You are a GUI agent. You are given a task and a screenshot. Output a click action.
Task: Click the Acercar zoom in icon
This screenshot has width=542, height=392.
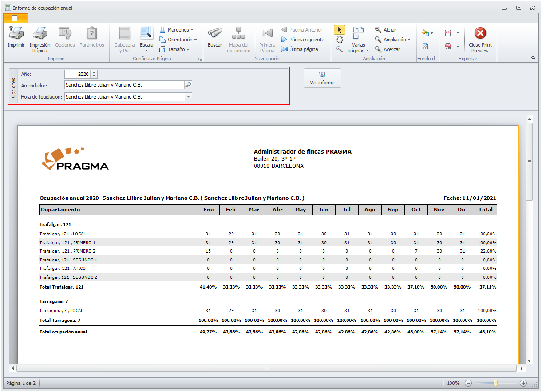378,49
